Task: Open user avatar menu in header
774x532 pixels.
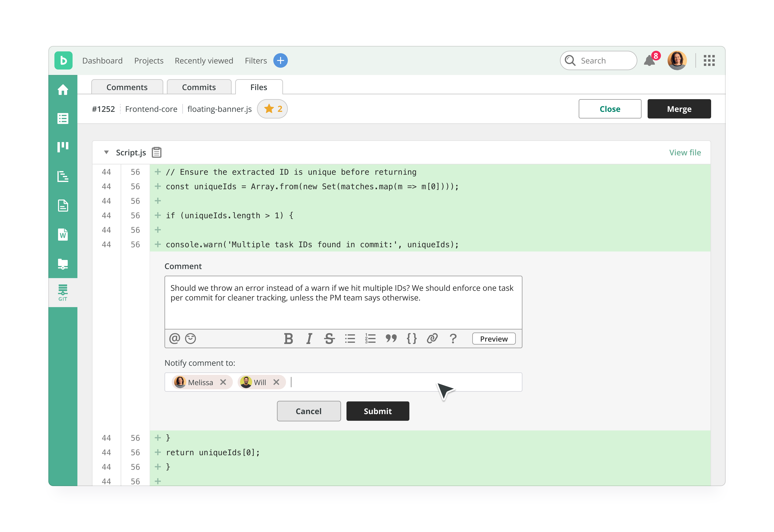Action: click(677, 61)
